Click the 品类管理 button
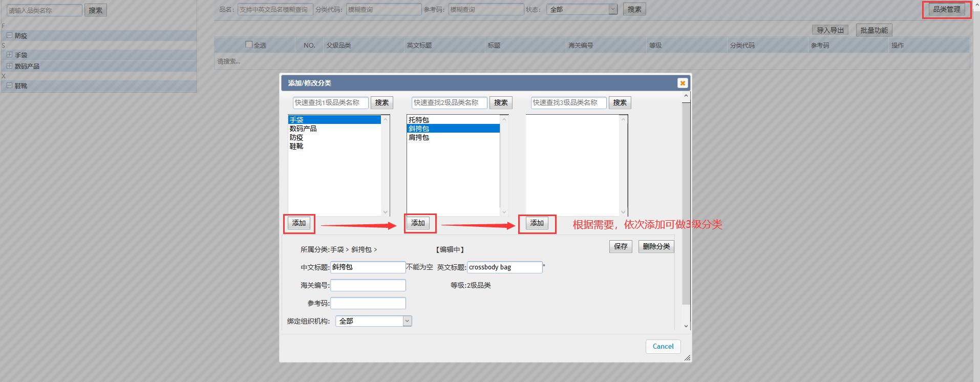This screenshot has height=382, width=980. click(x=946, y=9)
